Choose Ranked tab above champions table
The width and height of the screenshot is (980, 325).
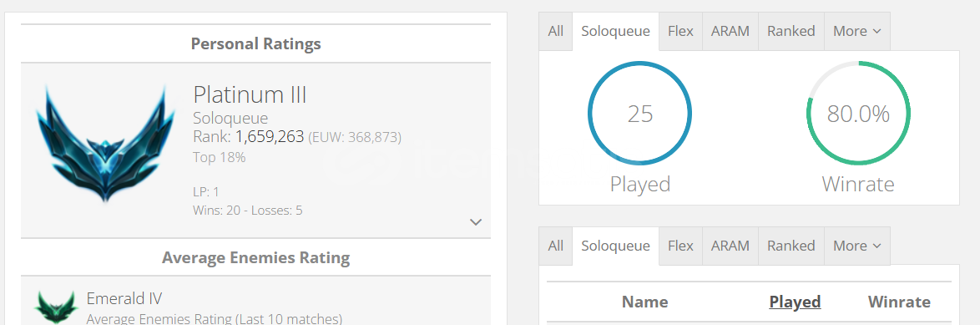pyautogui.click(x=791, y=246)
